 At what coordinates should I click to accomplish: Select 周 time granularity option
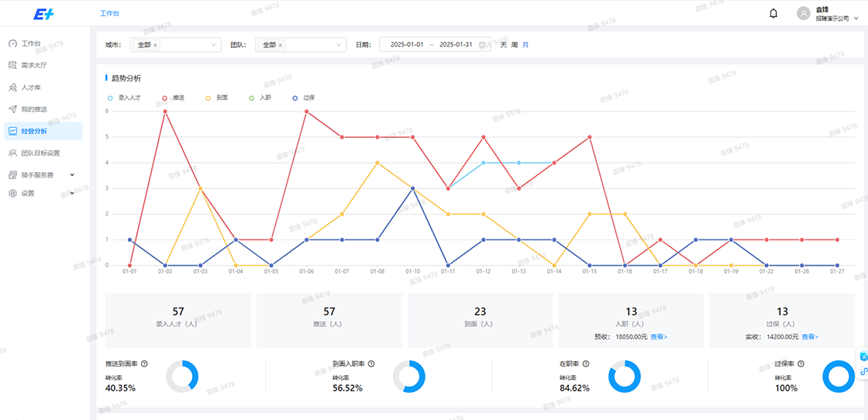[x=514, y=45]
